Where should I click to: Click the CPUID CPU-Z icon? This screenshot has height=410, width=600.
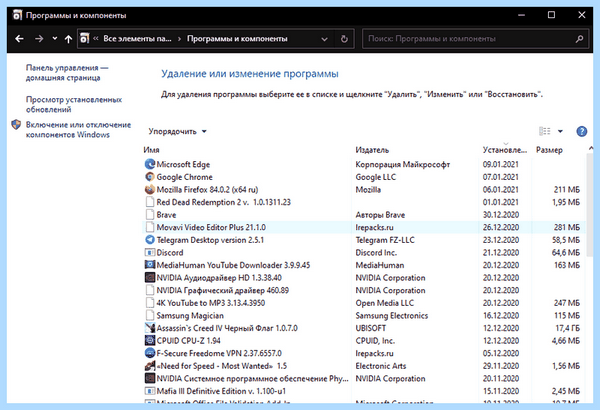tap(150, 341)
